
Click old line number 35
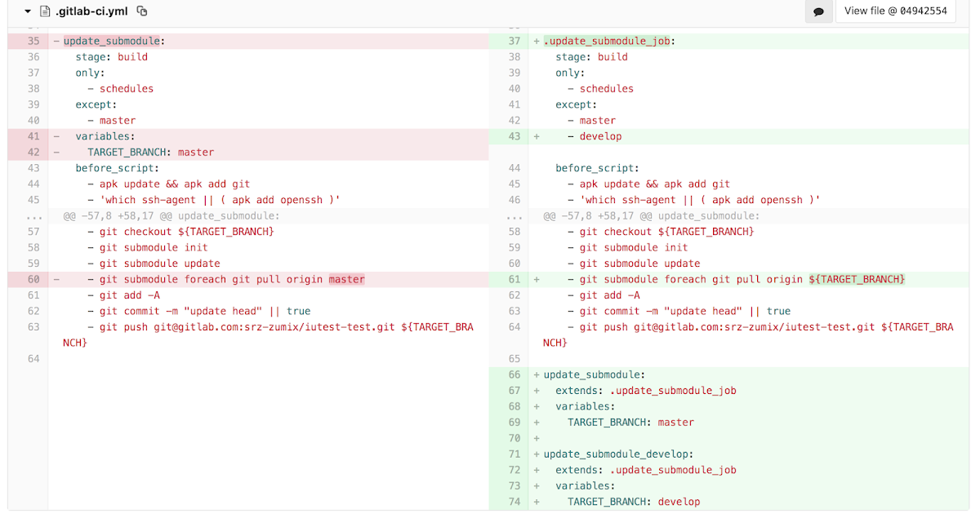33,41
